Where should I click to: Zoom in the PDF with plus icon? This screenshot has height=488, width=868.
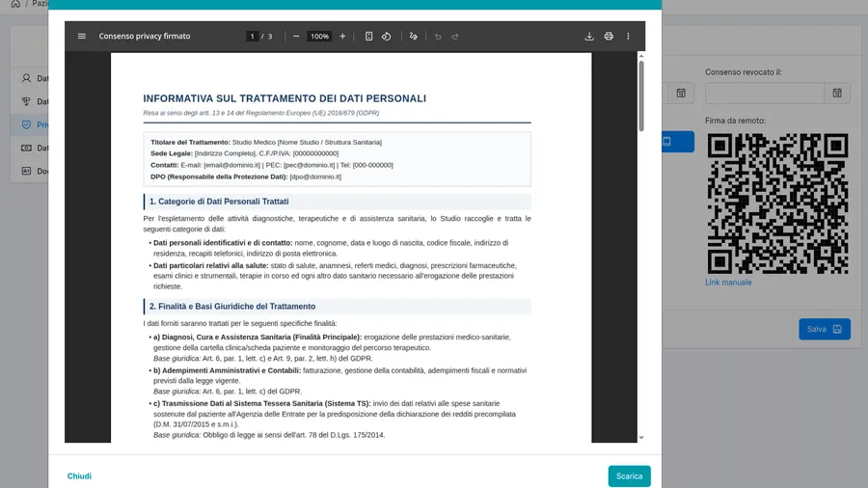point(342,36)
